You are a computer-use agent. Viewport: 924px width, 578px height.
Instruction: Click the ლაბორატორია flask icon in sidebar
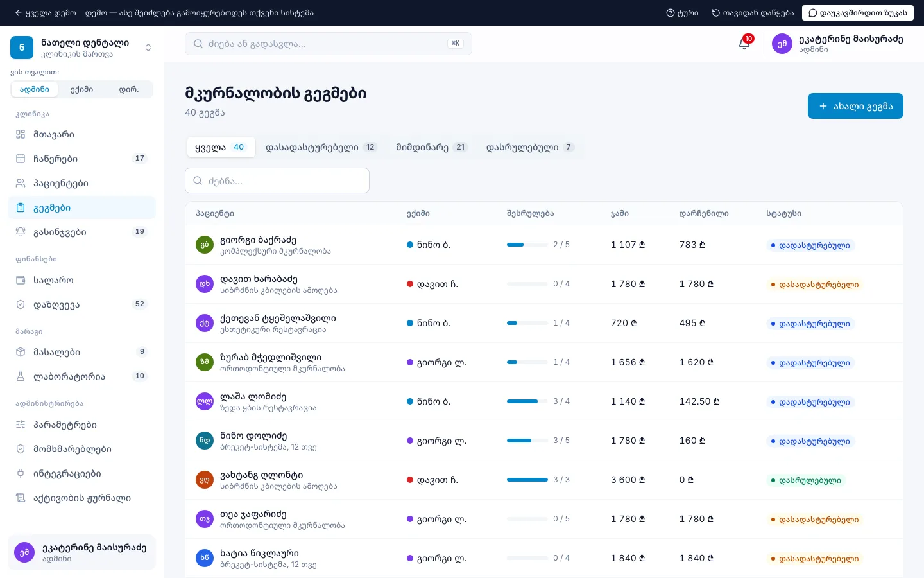coord(21,376)
